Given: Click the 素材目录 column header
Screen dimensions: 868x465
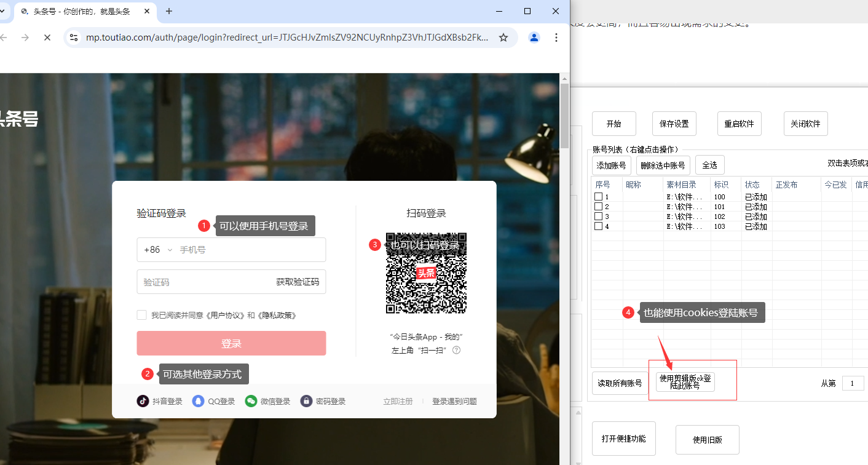Looking at the screenshot, I should pos(687,185).
